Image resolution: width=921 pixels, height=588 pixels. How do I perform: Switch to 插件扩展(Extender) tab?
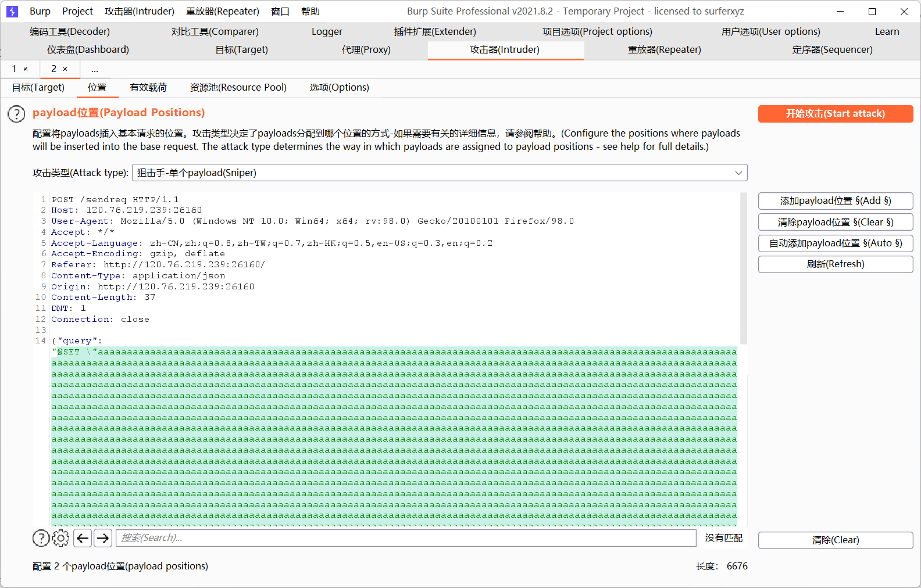(435, 31)
